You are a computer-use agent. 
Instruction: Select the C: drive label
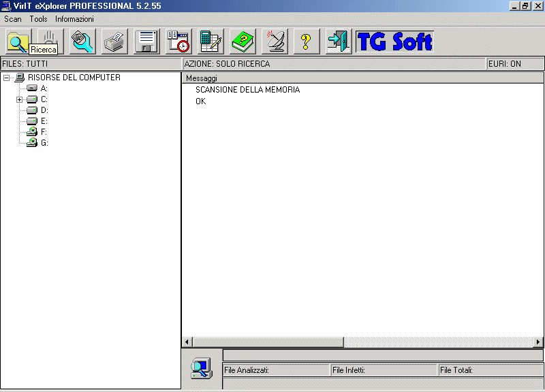pyautogui.click(x=44, y=99)
